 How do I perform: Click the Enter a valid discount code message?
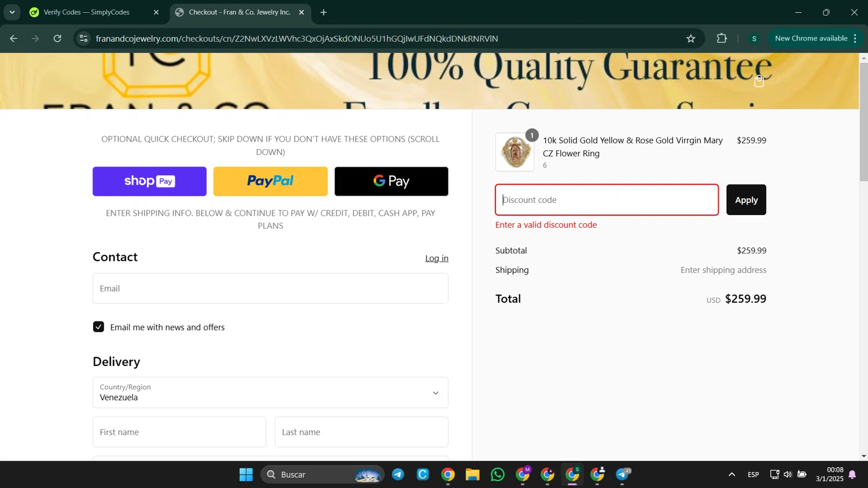(x=546, y=225)
